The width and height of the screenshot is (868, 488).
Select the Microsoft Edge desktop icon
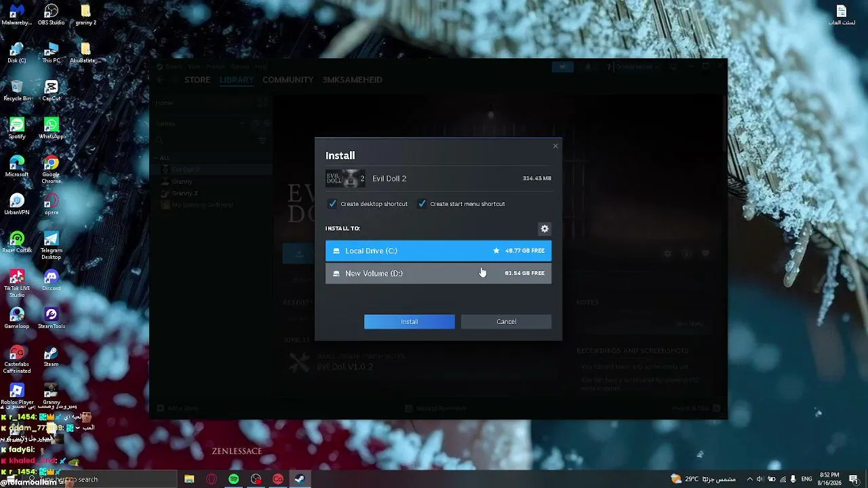17,167
